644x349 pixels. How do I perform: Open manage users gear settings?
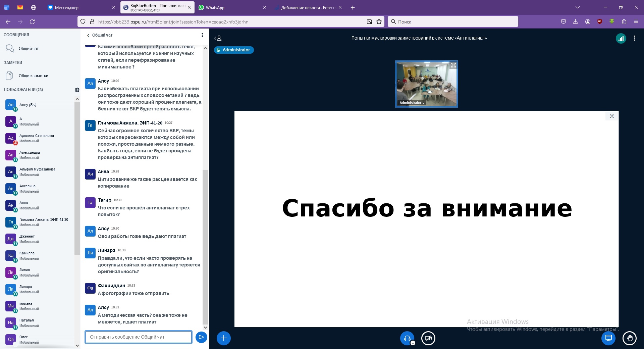click(x=77, y=90)
